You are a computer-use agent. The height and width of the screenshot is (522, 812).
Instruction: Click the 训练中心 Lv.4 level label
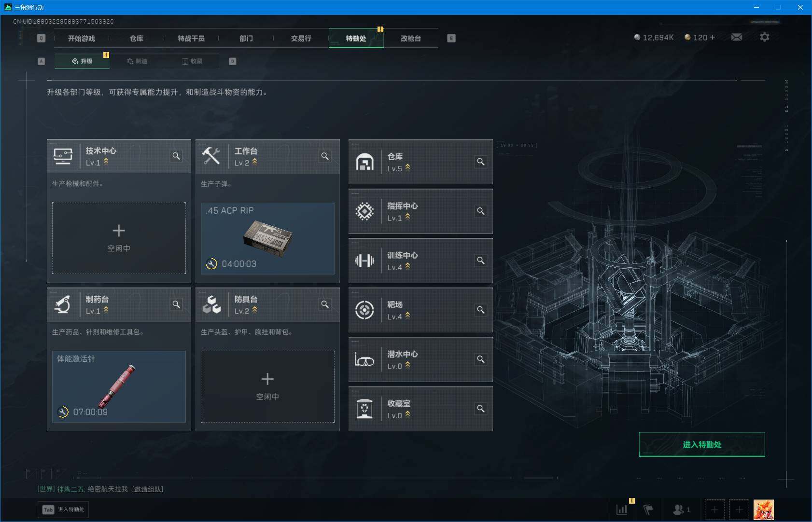pyautogui.click(x=394, y=267)
